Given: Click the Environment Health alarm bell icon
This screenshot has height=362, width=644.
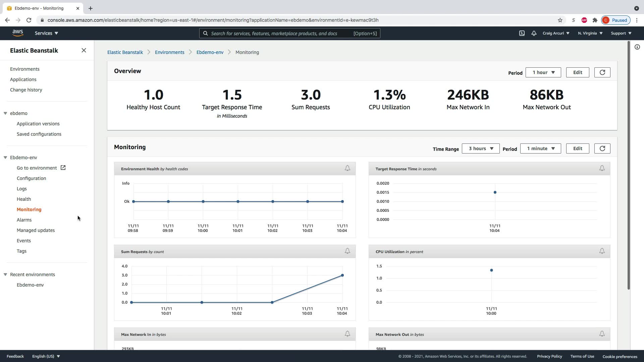Looking at the screenshot, I should pyautogui.click(x=347, y=168).
